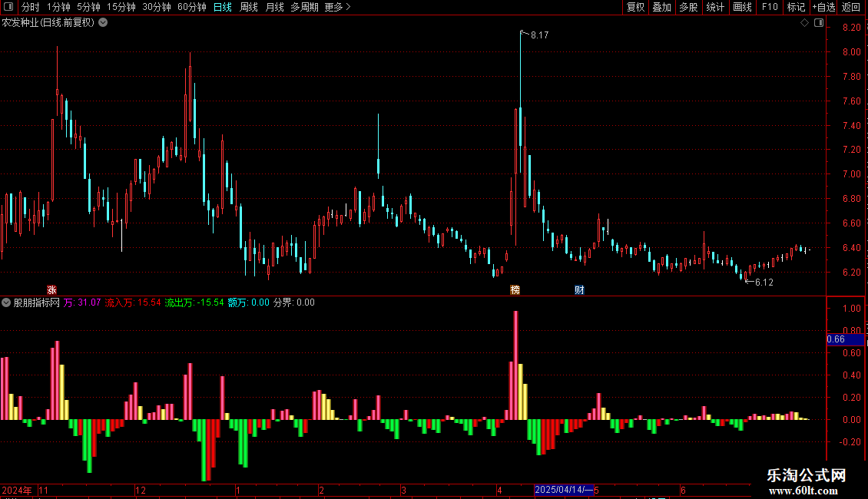Select the 5分钟 period tab
The image size is (868, 499).
pos(88,7)
